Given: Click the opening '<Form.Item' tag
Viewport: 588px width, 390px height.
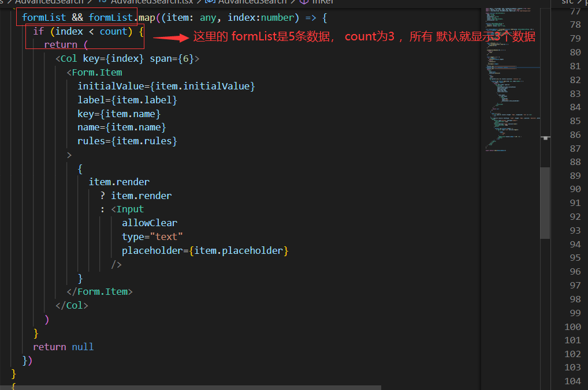Looking at the screenshot, I should click(x=94, y=72).
